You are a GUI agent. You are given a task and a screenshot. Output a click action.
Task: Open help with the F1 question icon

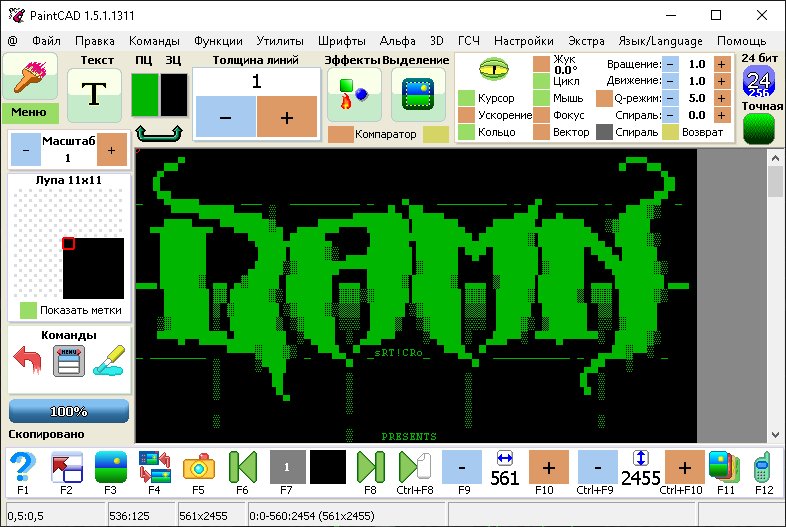pos(23,467)
